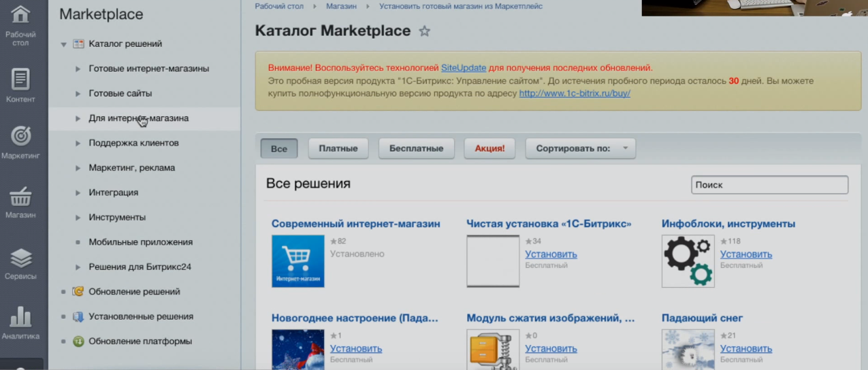Select Поддержка клиентов tree item
Image resolution: width=868 pixels, height=370 pixels.
pyautogui.click(x=133, y=144)
